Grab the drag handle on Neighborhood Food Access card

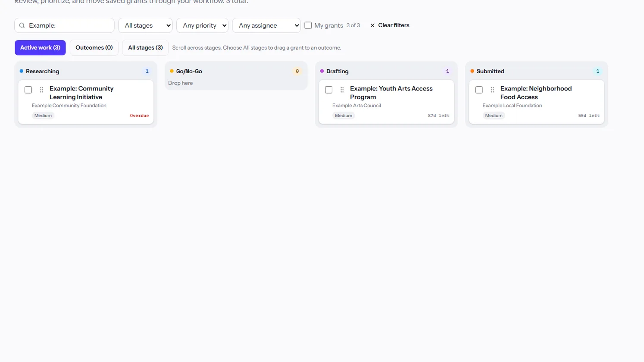pos(492,90)
